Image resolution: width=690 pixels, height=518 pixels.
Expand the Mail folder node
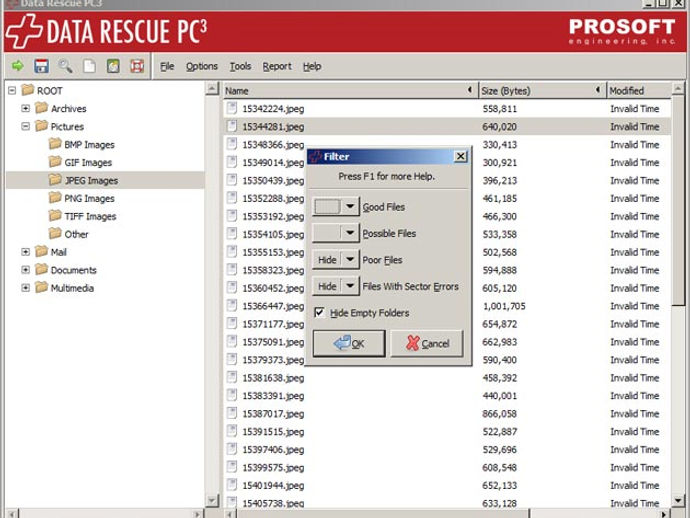pos(26,252)
